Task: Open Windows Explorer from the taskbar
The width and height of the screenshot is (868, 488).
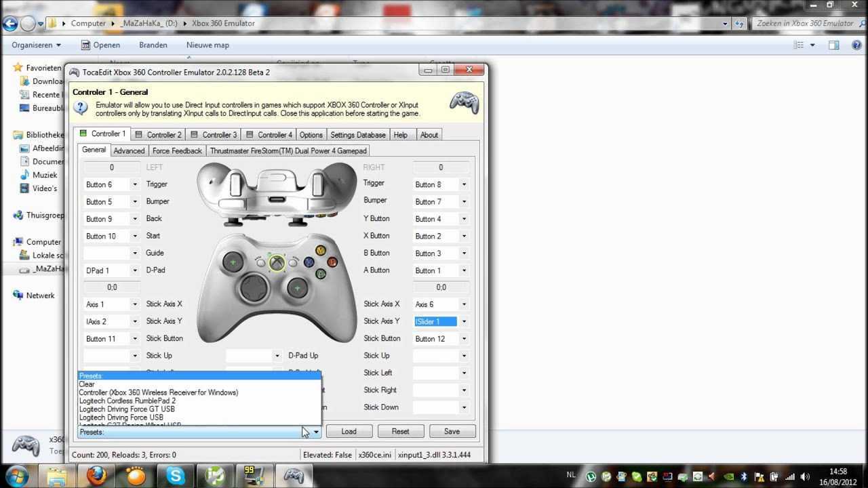Action: click(58, 476)
